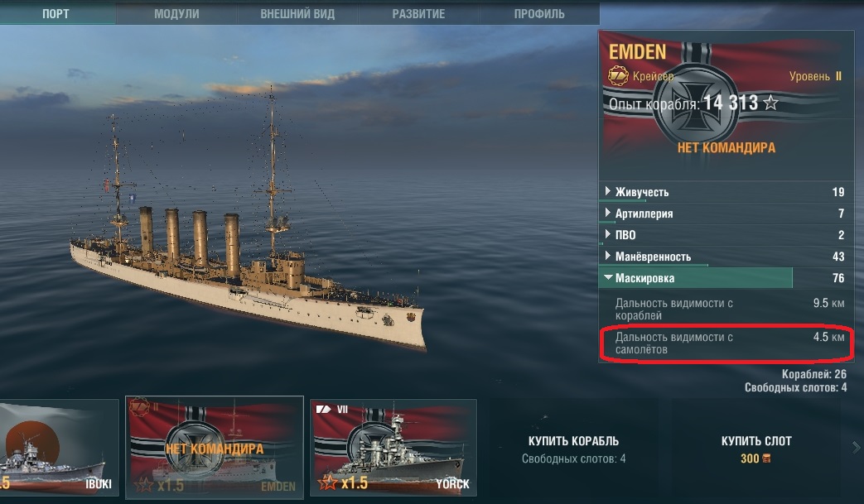Screen dimensions: 864x504
Task: Click the КУПИТЬ КОРАБЛЬ button
Action: point(573,449)
